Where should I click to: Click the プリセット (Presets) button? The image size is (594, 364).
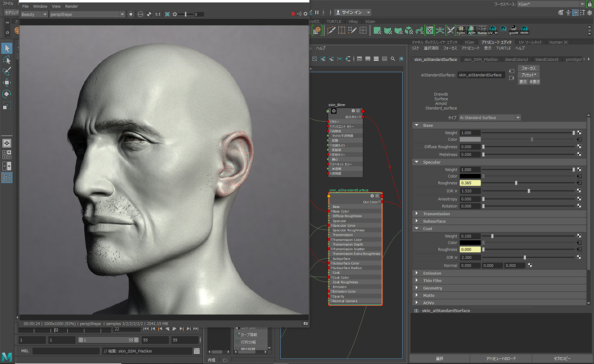tap(528, 75)
